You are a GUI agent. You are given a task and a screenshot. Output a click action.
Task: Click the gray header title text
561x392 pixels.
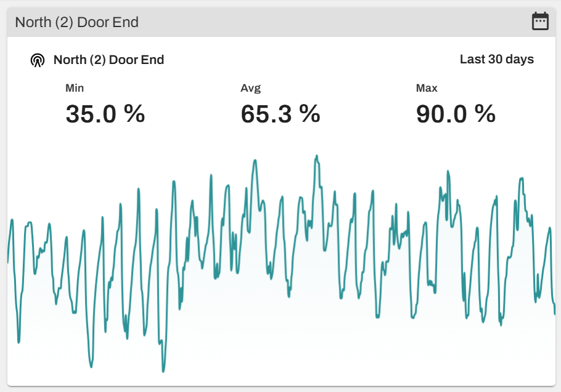click(76, 23)
